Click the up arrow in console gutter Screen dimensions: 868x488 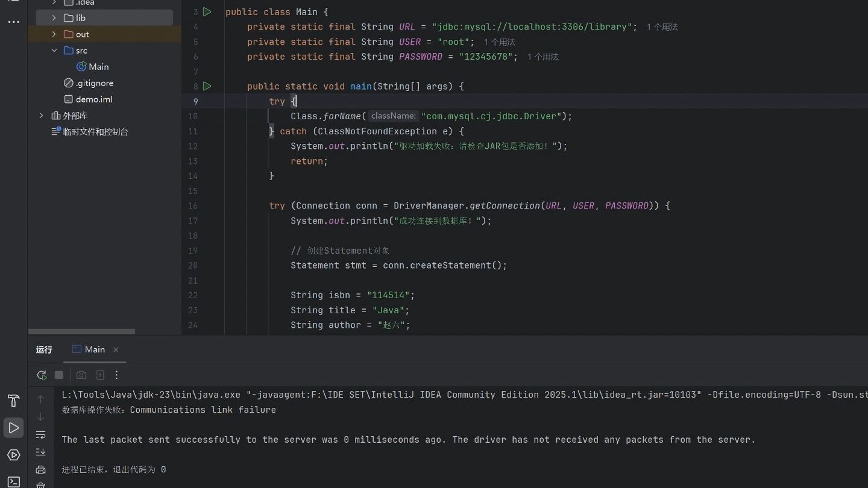click(x=41, y=399)
